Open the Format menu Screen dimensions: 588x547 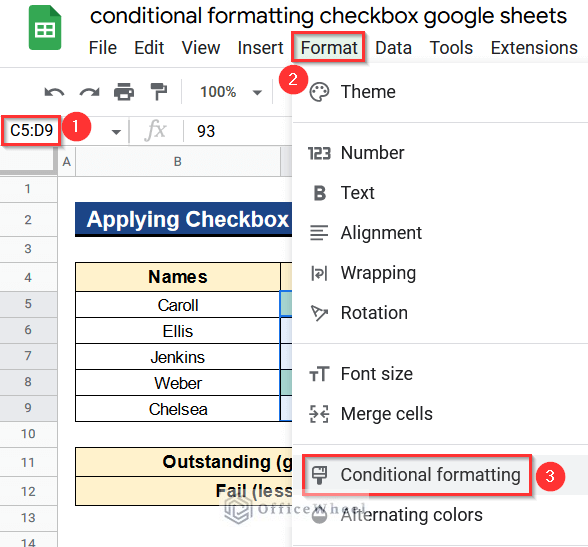click(x=329, y=48)
